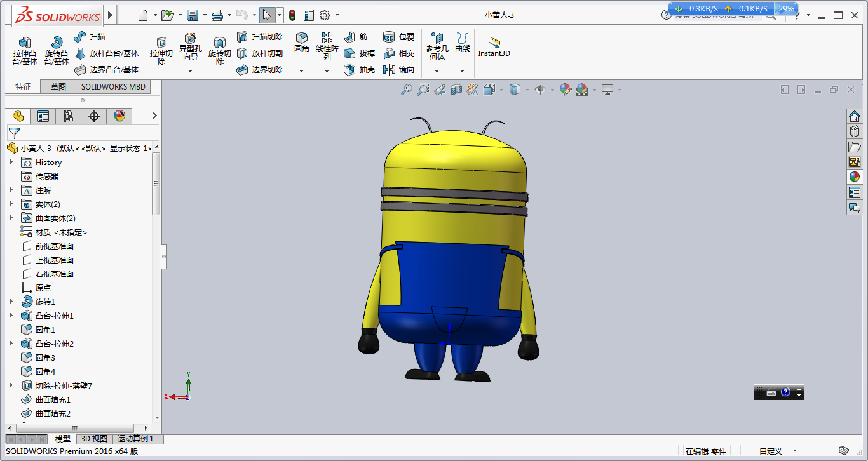
Task: Open Reference Geometry (参考几何体)
Action: pyautogui.click(x=437, y=47)
